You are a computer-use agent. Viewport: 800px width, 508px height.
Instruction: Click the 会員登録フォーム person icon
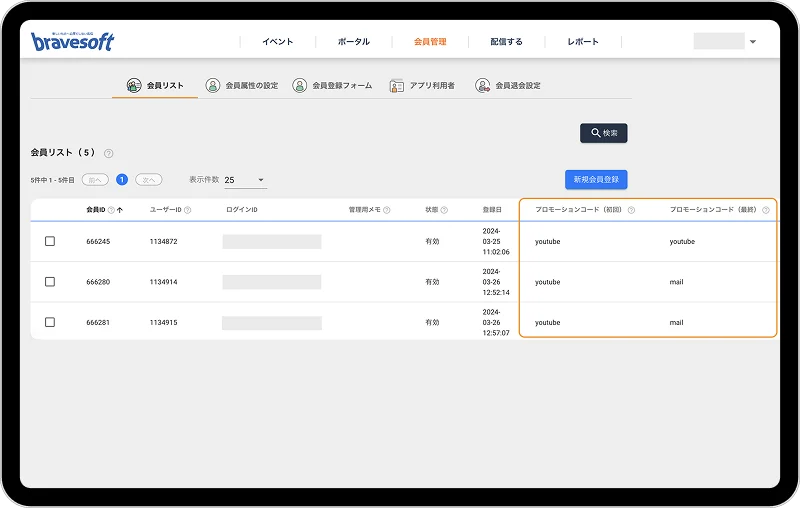coord(299,86)
